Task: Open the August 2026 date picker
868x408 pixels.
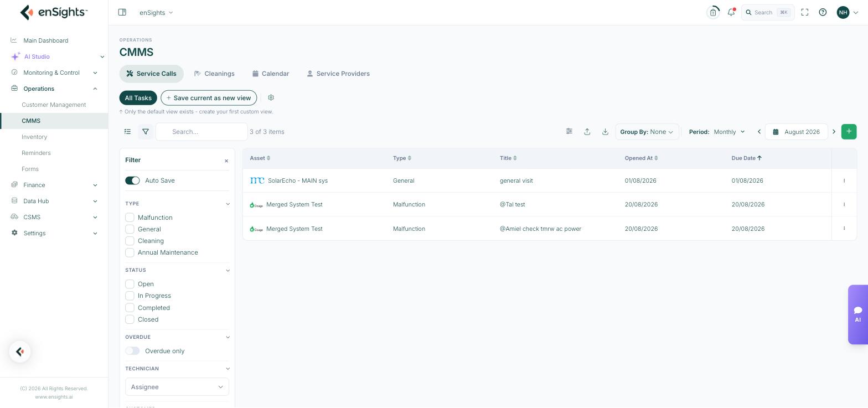Action: 796,132
